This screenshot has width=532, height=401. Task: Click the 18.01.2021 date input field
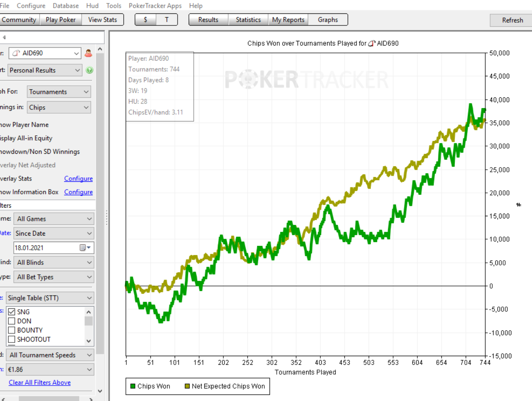pyautogui.click(x=45, y=248)
